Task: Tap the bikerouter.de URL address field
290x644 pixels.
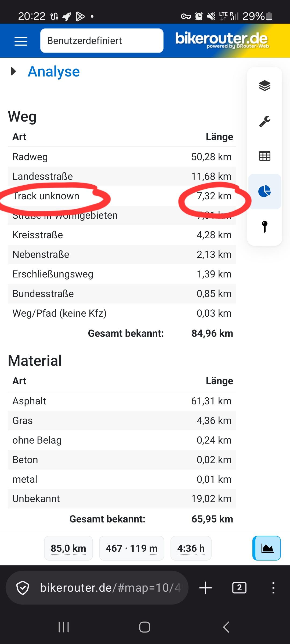Action: 97,588
